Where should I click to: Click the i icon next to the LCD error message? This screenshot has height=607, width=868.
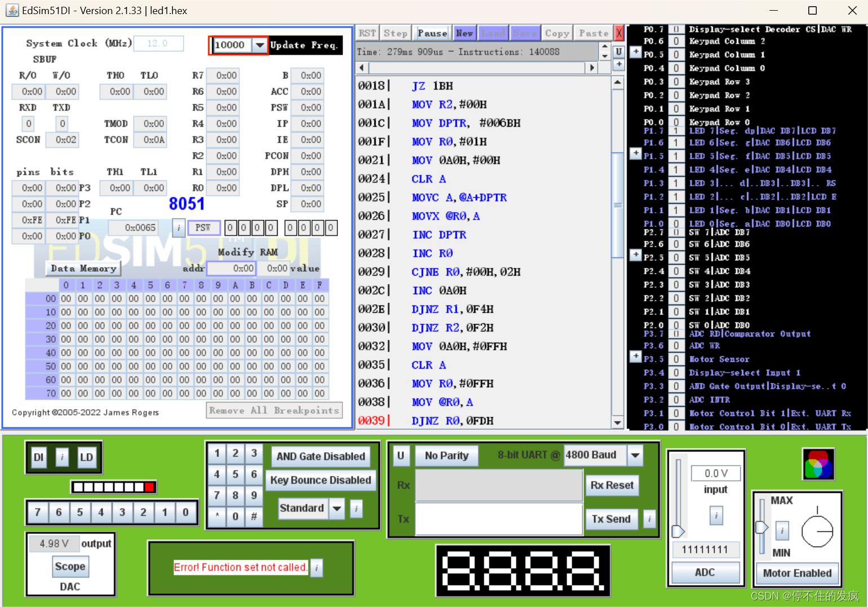(317, 568)
